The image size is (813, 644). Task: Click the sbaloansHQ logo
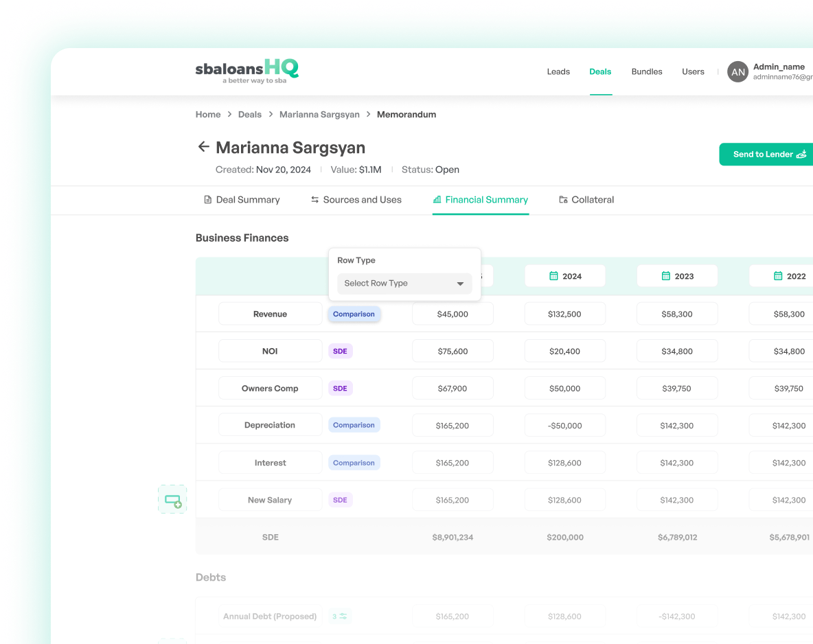point(247,71)
